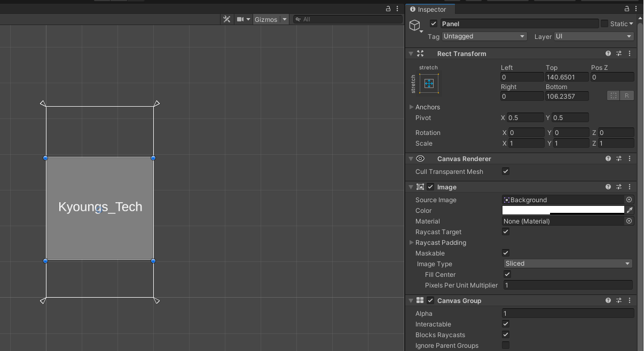Collapse the Canvas Renderer component
Viewport: 644px width, 351px height.
[x=410, y=158]
